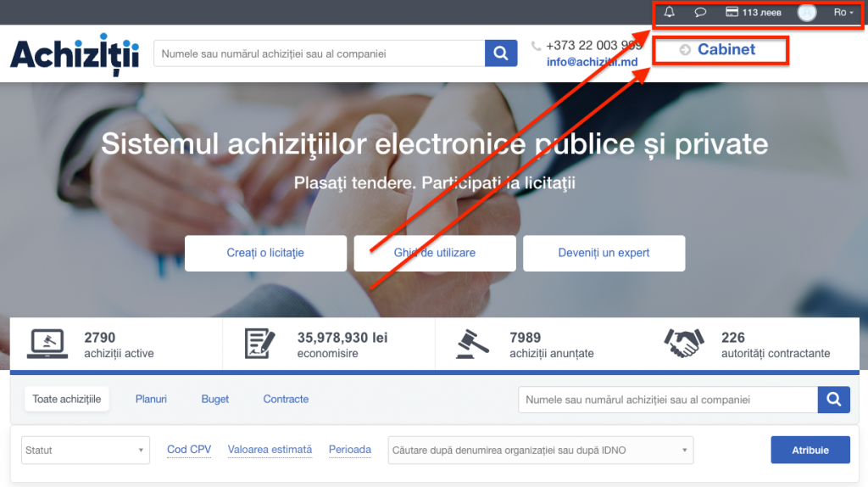
Task: Click the lower search magnifier button
Action: (x=833, y=400)
